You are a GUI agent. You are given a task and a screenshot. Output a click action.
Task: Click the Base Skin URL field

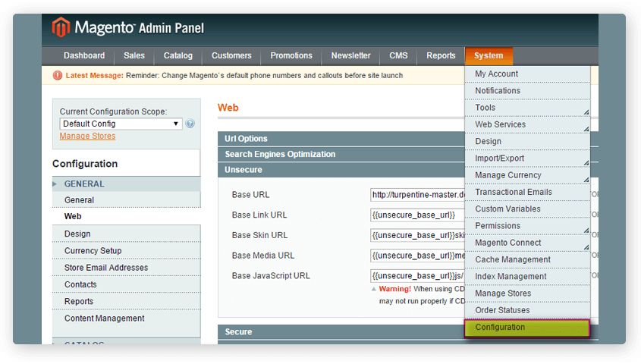point(417,235)
